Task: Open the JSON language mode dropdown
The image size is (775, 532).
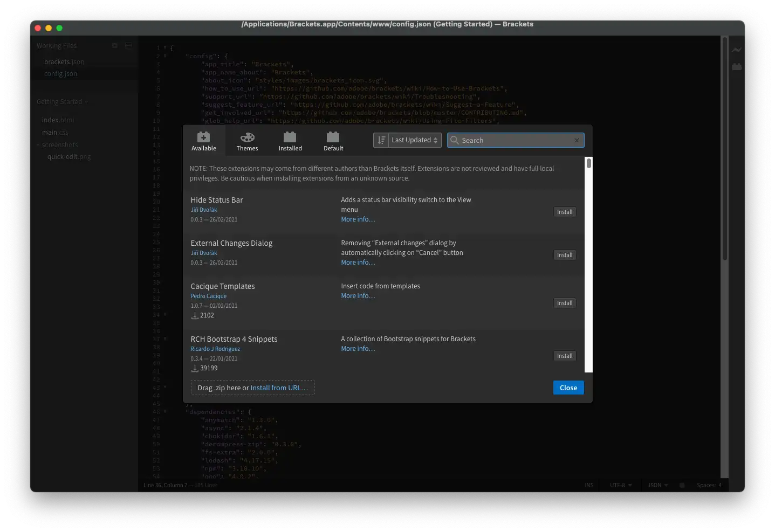Action: coord(658,485)
